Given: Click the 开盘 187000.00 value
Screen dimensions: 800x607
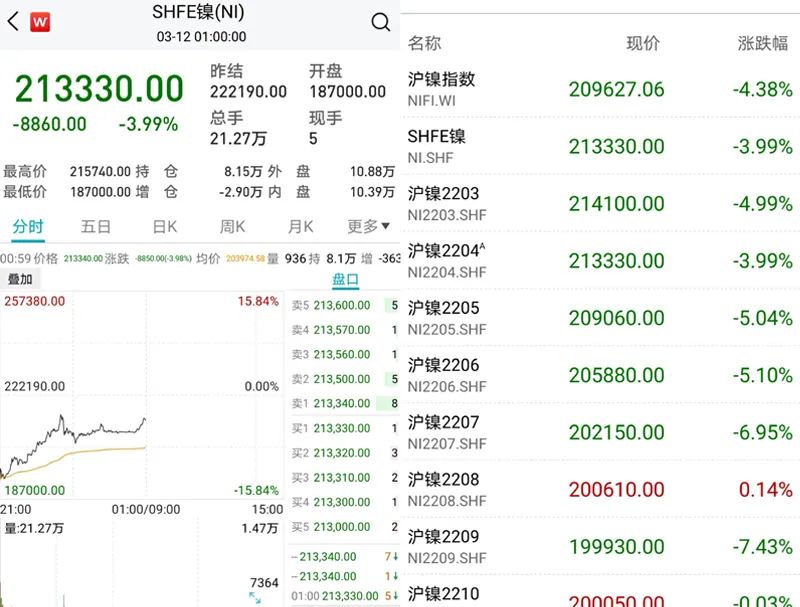Looking at the screenshot, I should point(347,92).
